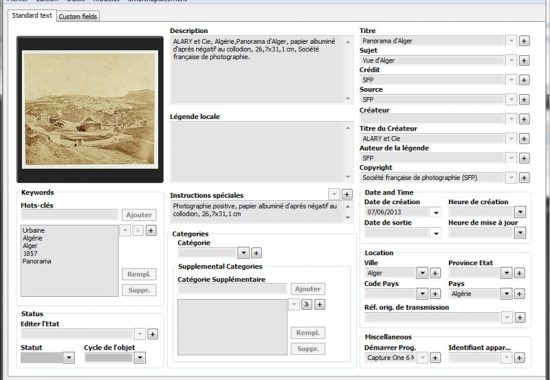Click inside the Description text area
This screenshot has height=380, width=550.
click(257, 69)
